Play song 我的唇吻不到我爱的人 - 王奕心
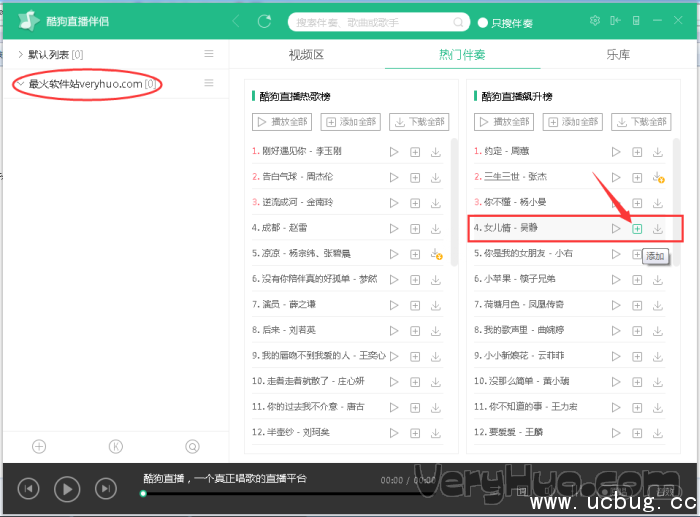This screenshot has width=700, height=517. (394, 356)
